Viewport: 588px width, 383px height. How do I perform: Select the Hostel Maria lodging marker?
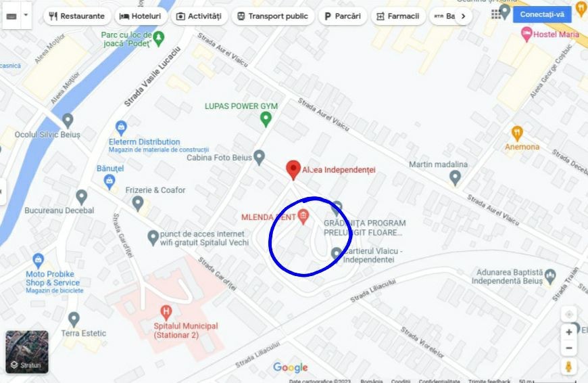pyautogui.click(x=526, y=34)
